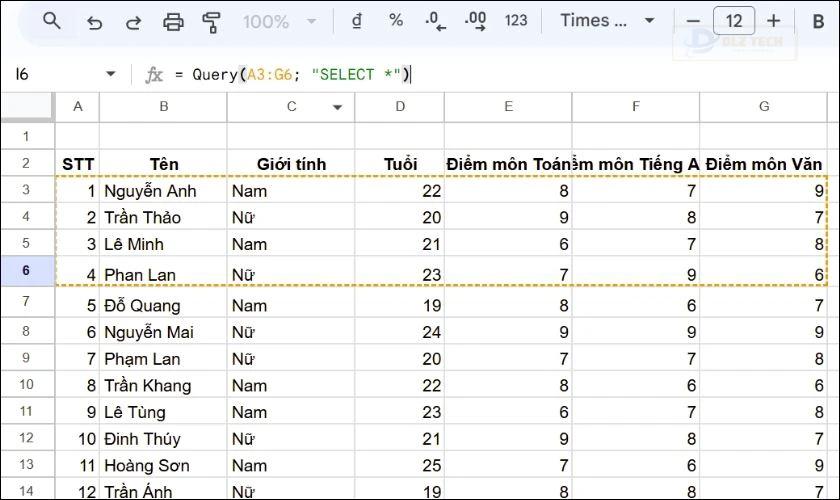Format as currency (đ)
This screenshot has height=500, width=840.
[x=357, y=21]
